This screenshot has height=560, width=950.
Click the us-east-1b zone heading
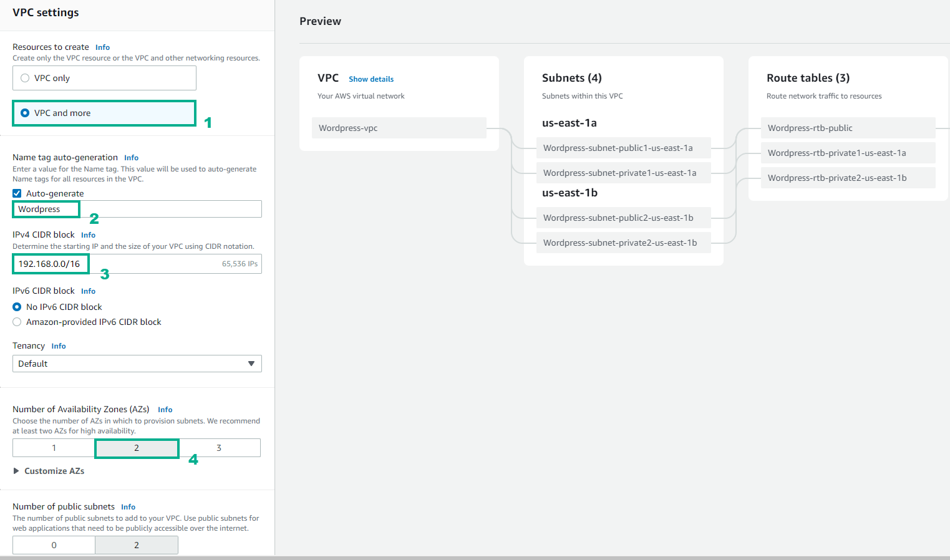570,193
